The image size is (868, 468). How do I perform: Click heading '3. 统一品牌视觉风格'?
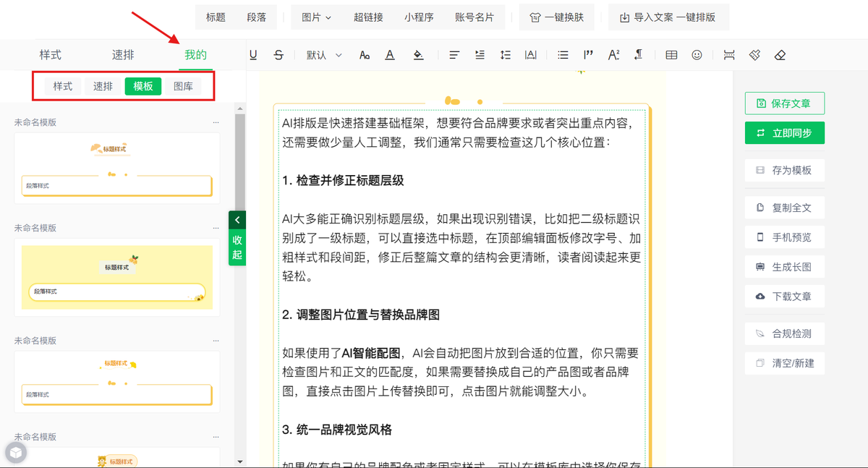(x=337, y=430)
